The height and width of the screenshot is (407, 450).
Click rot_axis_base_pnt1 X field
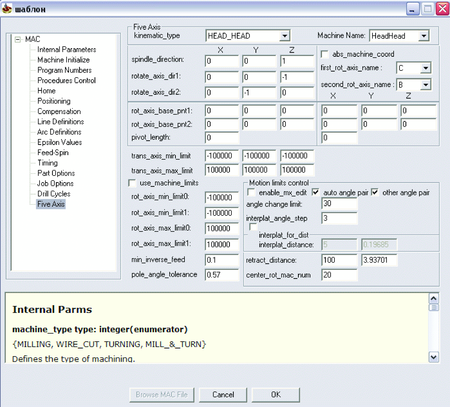pyautogui.click(x=222, y=110)
